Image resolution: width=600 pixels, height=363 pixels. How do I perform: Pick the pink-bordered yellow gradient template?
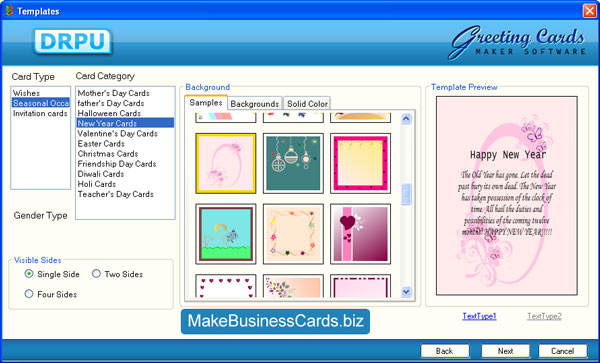360,163
